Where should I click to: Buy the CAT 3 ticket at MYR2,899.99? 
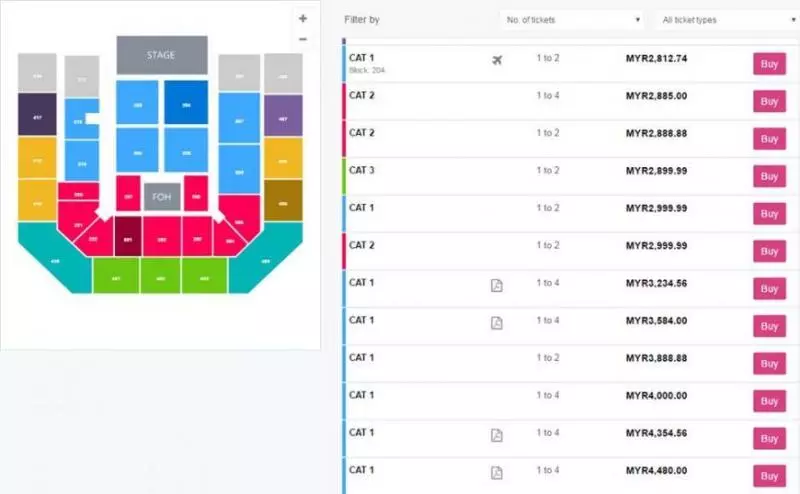(x=769, y=177)
